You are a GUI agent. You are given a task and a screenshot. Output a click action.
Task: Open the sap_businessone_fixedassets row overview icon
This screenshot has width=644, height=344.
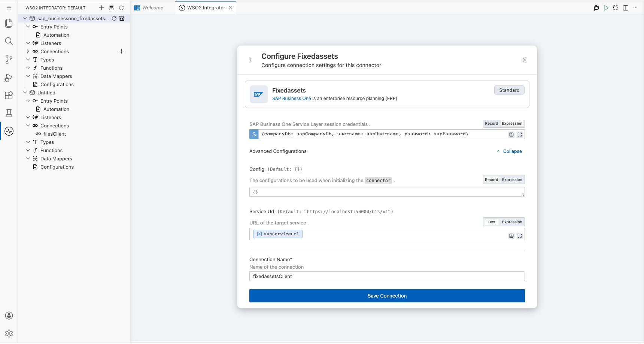[x=122, y=18]
